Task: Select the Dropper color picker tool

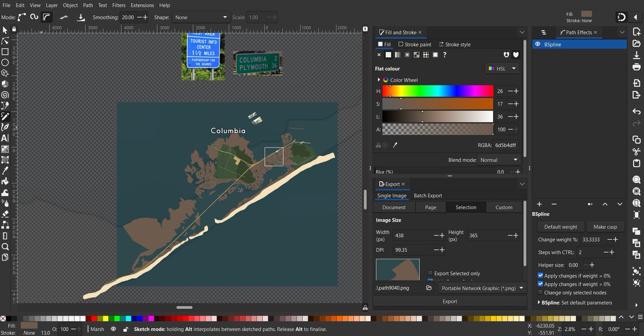Action: pyautogui.click(x=5, y=171)
